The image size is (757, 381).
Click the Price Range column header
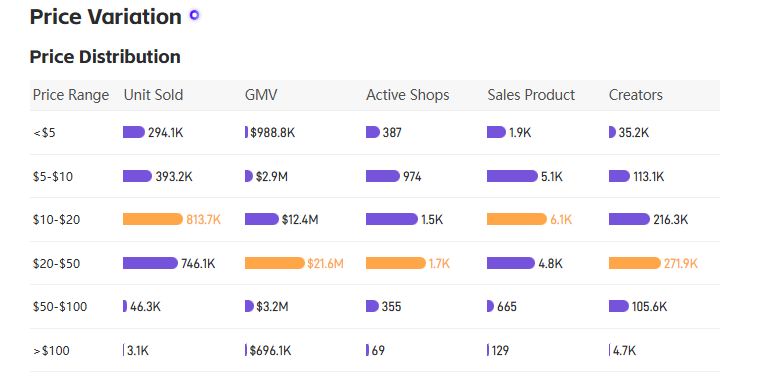click(x=71, y=95)
